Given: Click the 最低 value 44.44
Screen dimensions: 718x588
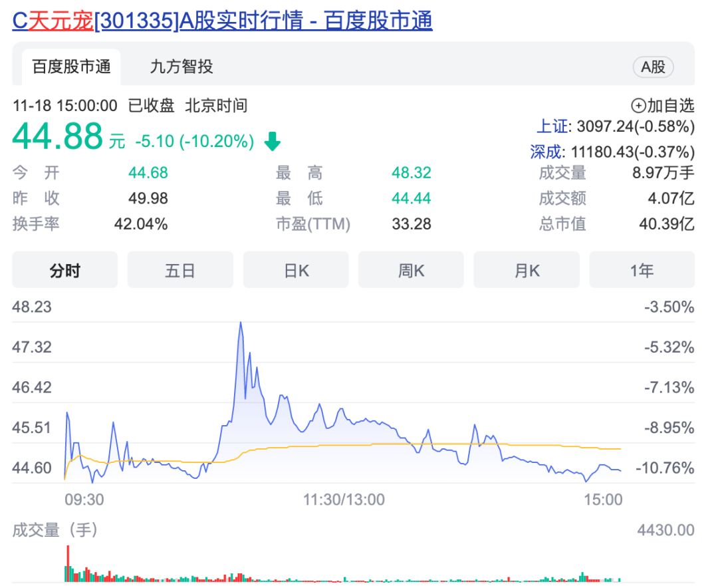Looking at the screenshot, I should coord(412,198).
